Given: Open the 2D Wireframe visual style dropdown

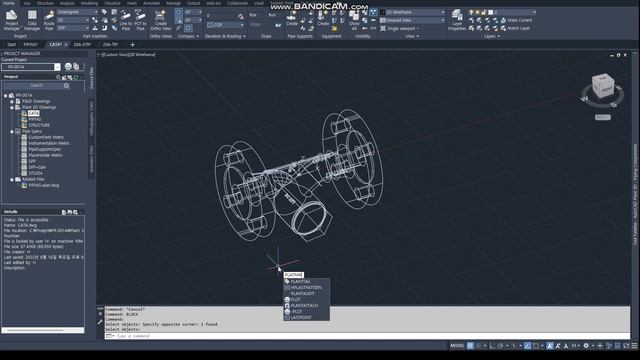Looking at the screenshot, I should pos(413,12).
